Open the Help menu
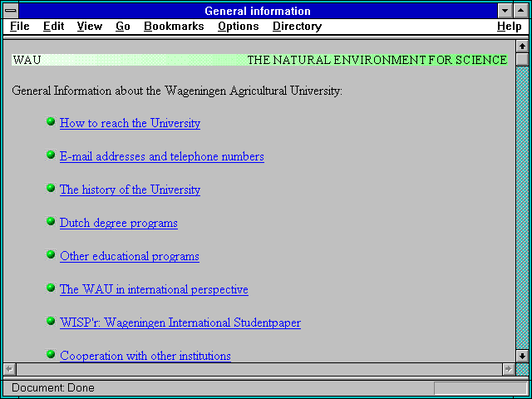The height and width of the screenshot is (399, 532). coord(510,27)
